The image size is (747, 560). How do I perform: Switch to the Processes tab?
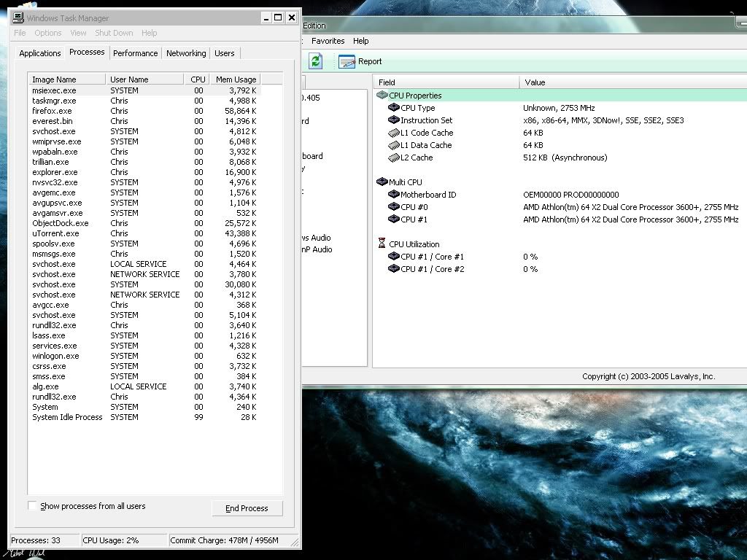87,52
